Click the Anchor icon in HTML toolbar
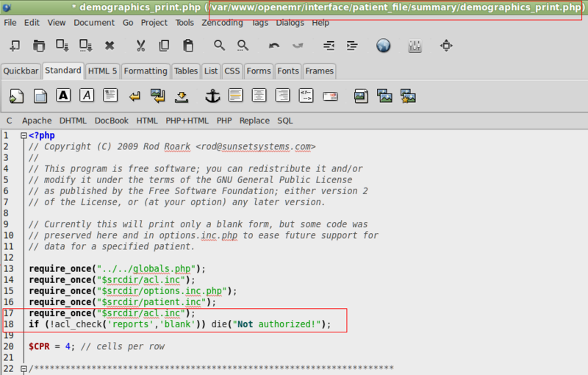588x375 pixels. (x=212, y=96)
